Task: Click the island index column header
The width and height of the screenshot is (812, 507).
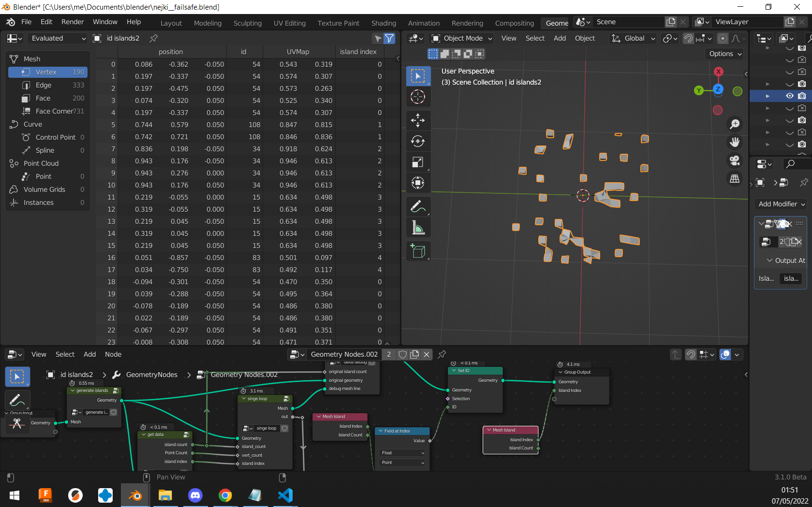Action: (x=358, y=52)
